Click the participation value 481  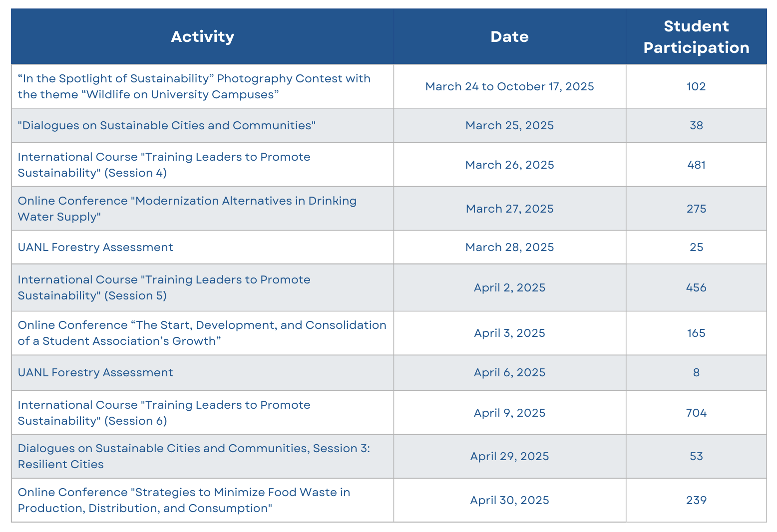coord(696,165)
